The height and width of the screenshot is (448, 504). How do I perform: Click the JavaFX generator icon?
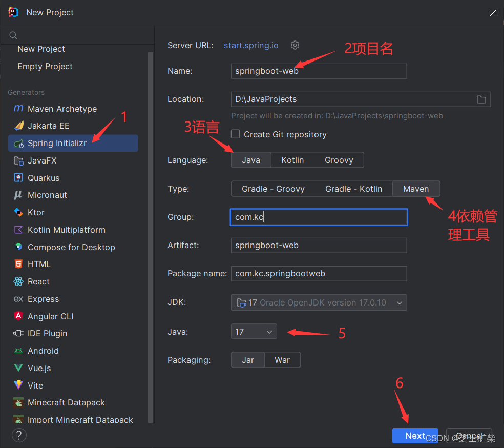(18, 160)
